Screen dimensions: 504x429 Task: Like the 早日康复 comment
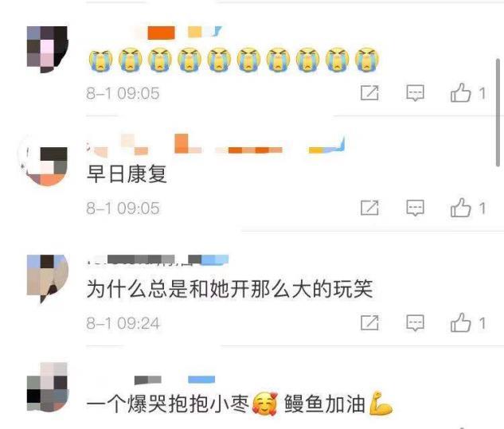pos(460,207)
